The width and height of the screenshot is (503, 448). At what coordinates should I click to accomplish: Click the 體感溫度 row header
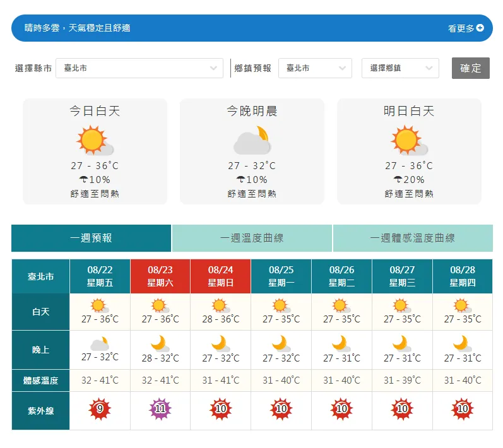(x=41, y=380)
